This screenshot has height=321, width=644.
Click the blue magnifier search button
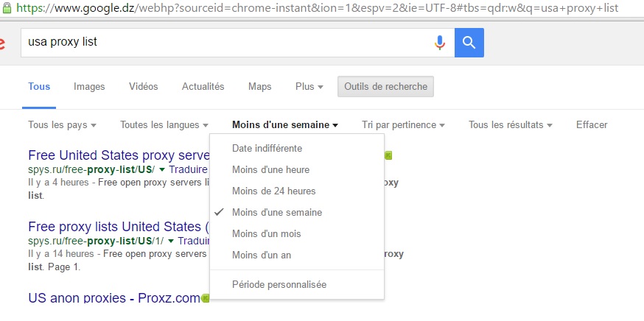tap(469, 42)
